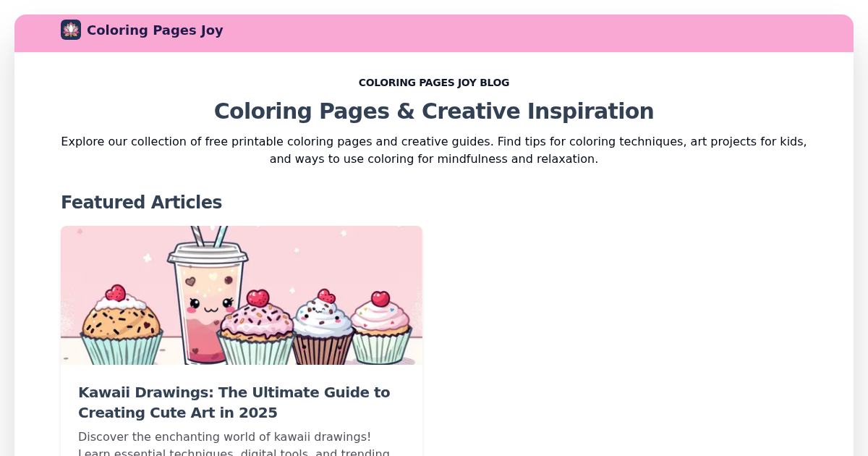Open the Kawaii Drawings article title link
The height and width of the screenshot is (456, 868).
(234, 402)
